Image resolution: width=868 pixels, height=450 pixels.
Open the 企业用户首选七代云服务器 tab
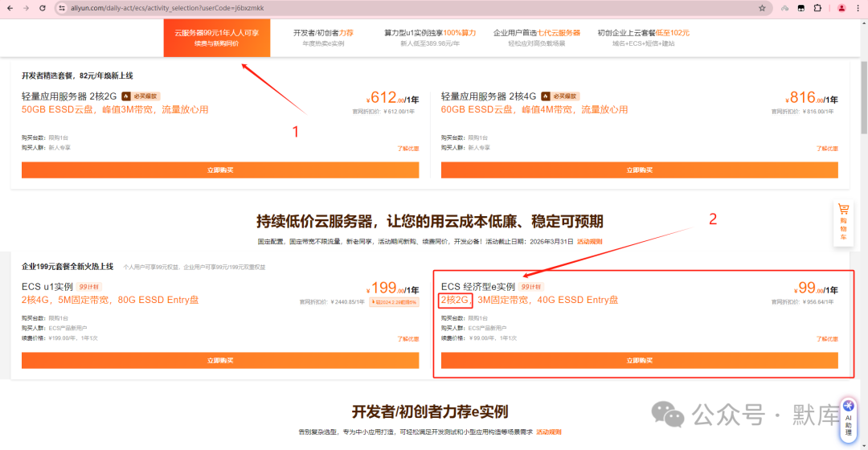coord(536,38)
